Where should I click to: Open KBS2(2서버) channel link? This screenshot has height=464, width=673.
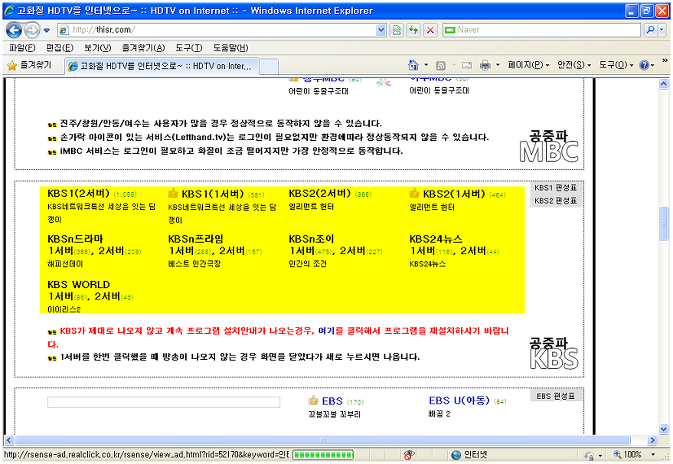click(x=320, y=194)
